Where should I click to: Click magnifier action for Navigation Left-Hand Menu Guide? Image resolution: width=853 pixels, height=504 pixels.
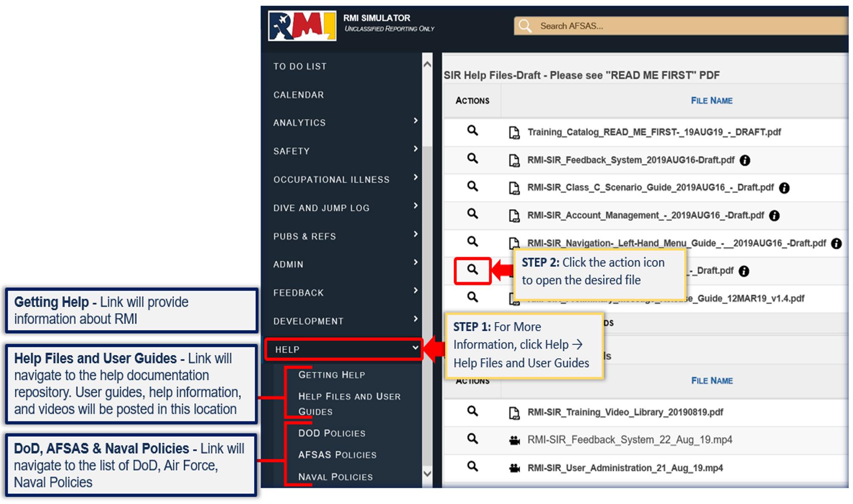(x=473, y=241)
